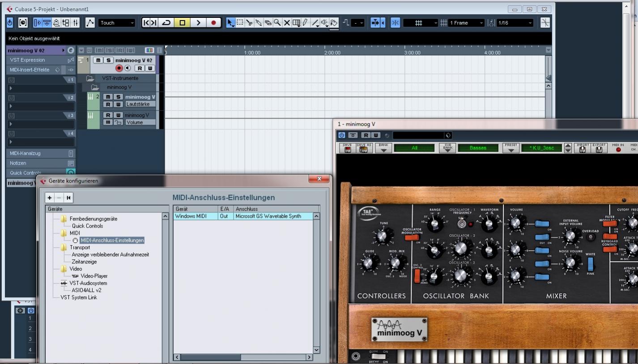This screenshot has width=638, height=364.
Task: Open Edit channel settings 'e' button
Action: (x=71, y=51)
